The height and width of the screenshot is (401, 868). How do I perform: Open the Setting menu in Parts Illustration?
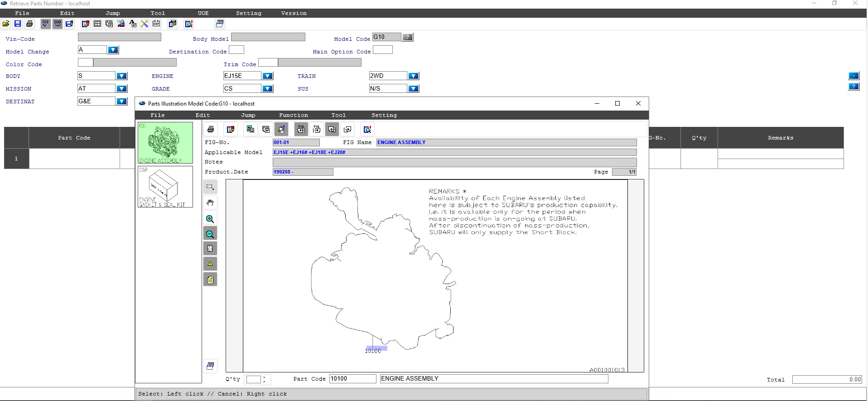click(x=384, y=115)
